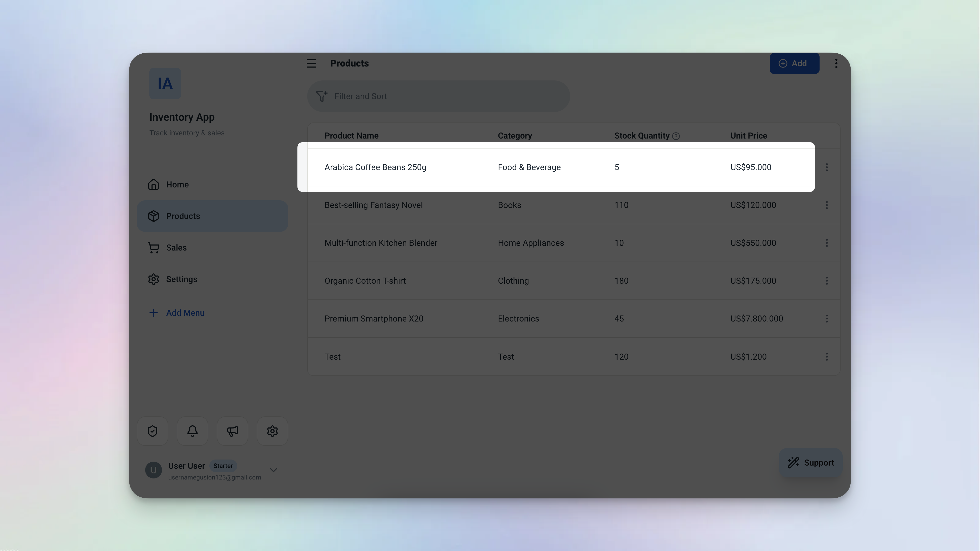Image resolution: width=980 pixels, height=551 pixels.
Task: Open row options for Multi-function Kitchen Blender
Action: pos(827,243)
